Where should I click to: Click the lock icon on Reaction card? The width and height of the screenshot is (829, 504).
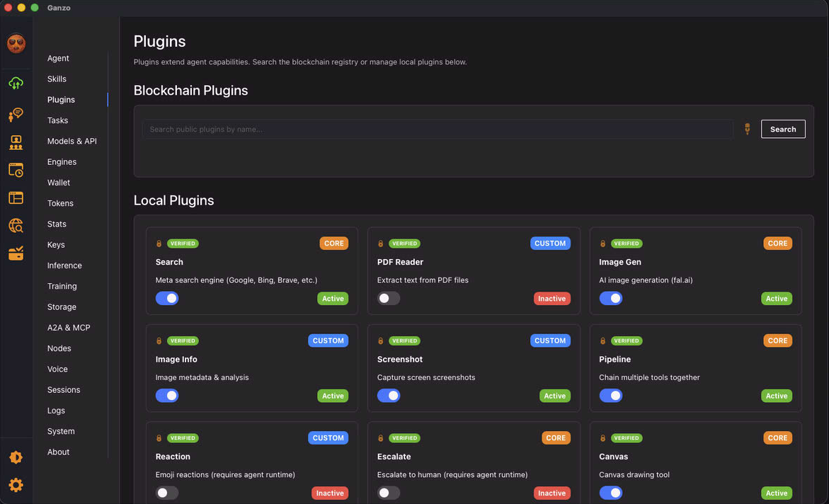click(x=159, y=438)
